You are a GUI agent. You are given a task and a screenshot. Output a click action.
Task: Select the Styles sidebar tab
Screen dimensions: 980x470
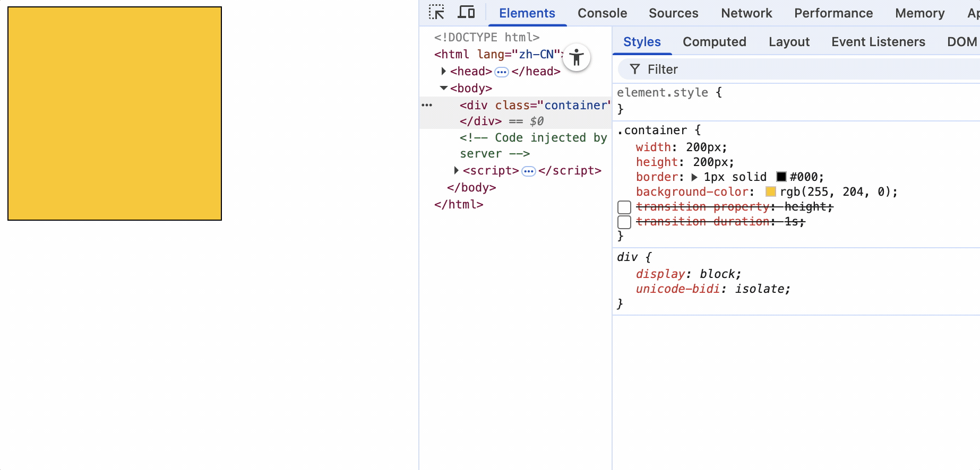pos(642,42)
